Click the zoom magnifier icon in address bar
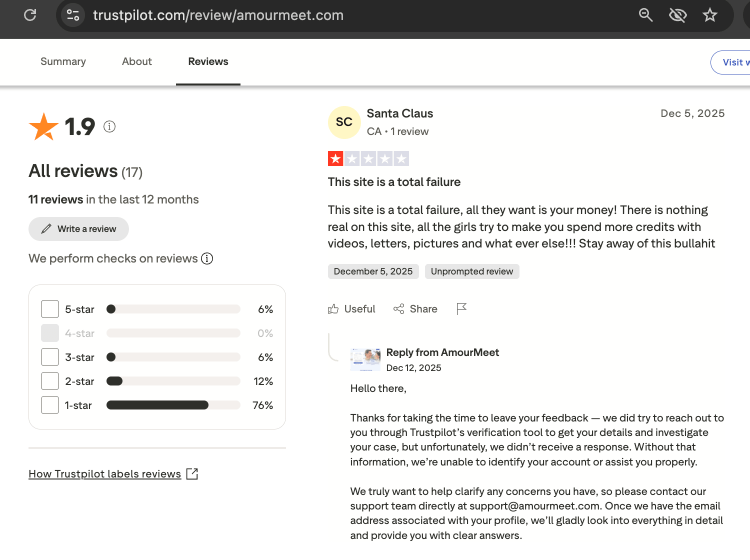Screen dimensions: 750x560 pyautogui.click(x=645, y=15)
